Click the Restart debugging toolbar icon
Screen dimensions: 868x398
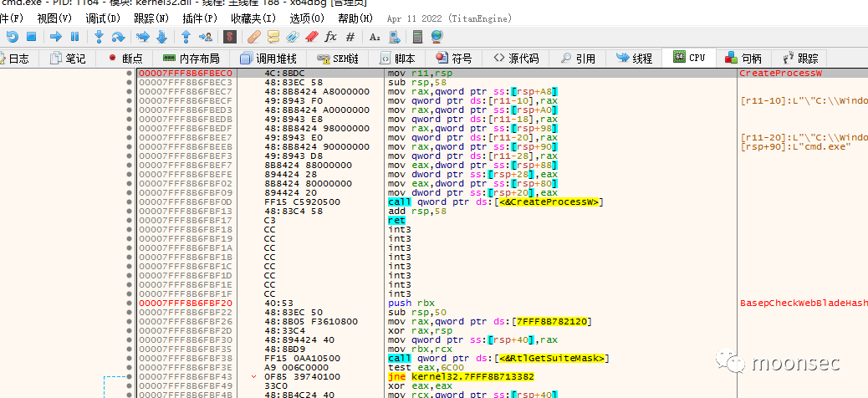(13, 37)
